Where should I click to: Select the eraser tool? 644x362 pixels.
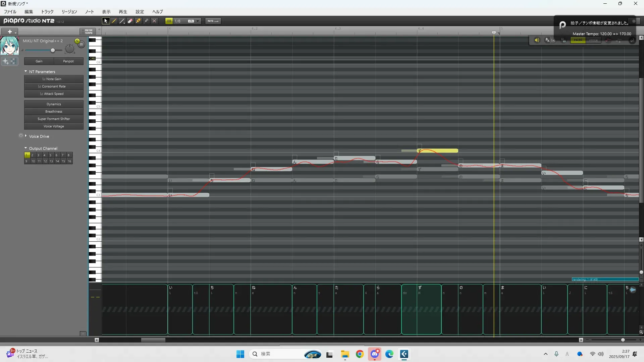pos(130,21)
